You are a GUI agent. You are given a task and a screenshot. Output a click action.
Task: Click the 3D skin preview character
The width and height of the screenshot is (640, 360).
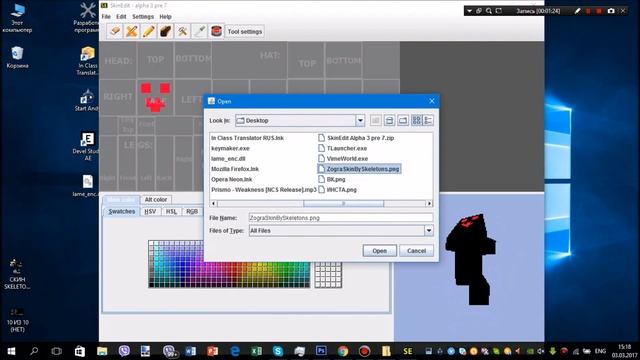[471, 259]
